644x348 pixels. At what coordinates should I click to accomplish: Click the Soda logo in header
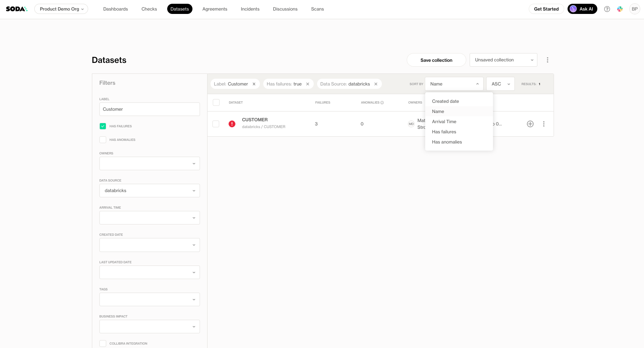17,9
